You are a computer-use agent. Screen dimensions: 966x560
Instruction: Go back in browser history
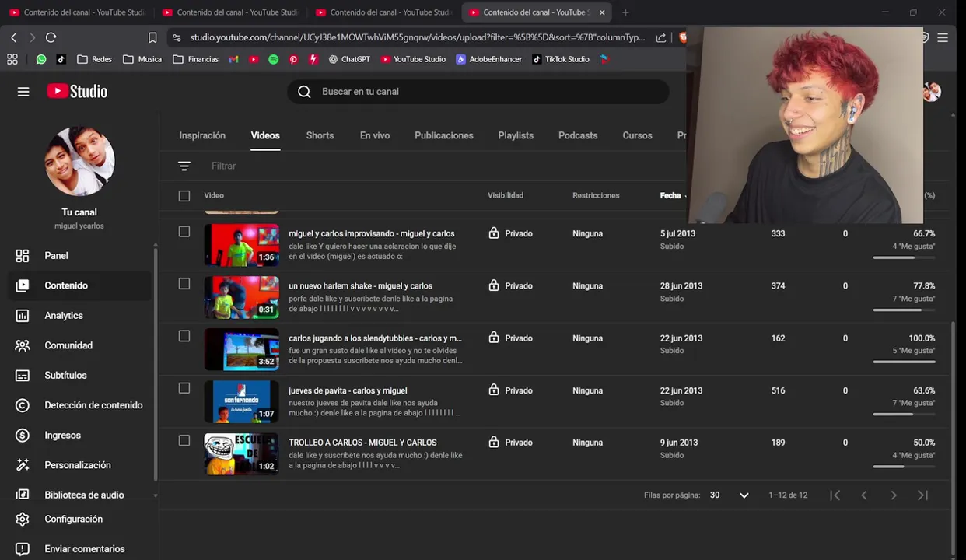coord(14,37)
